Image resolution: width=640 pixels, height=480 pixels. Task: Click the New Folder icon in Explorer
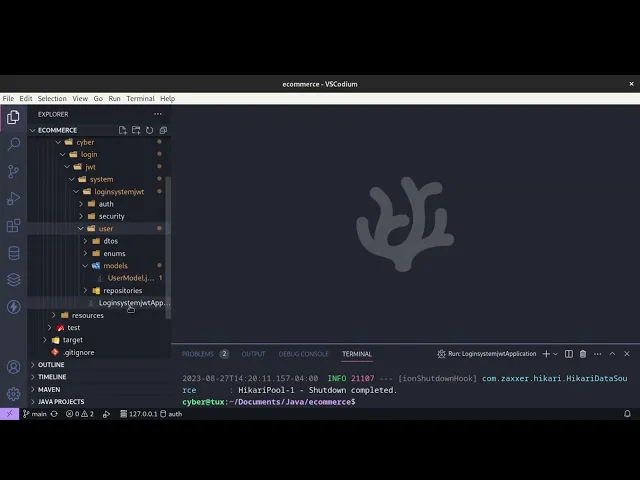[x=136, y=130]
